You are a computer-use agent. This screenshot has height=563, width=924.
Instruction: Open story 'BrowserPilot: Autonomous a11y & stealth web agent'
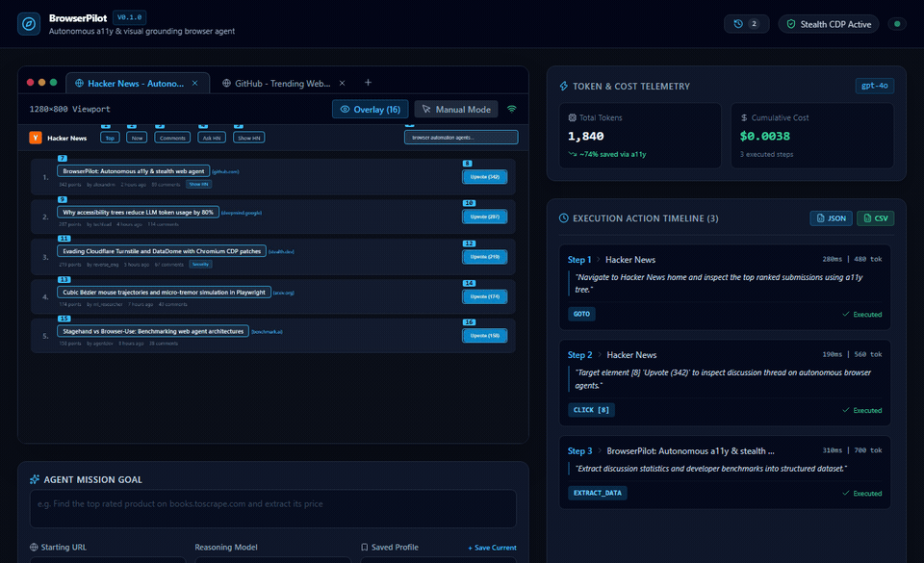coord(133,171)
